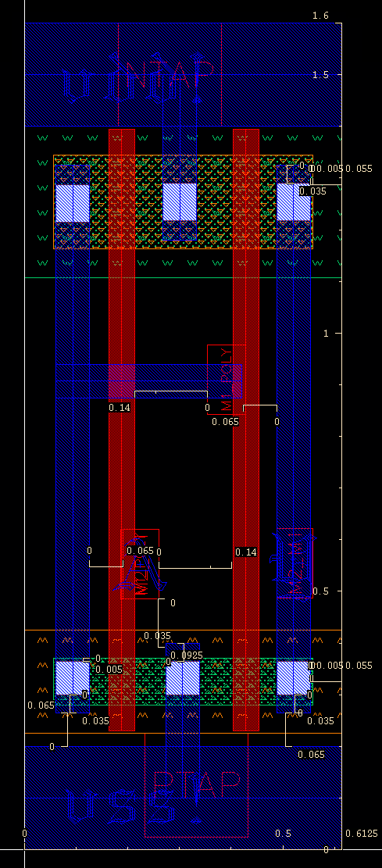Image resolution: width=382 pixels, height=868 pixels.
Task: Select the bottom-right NMOS contact square
Action: pyautogui.click(x=294, y=678)
